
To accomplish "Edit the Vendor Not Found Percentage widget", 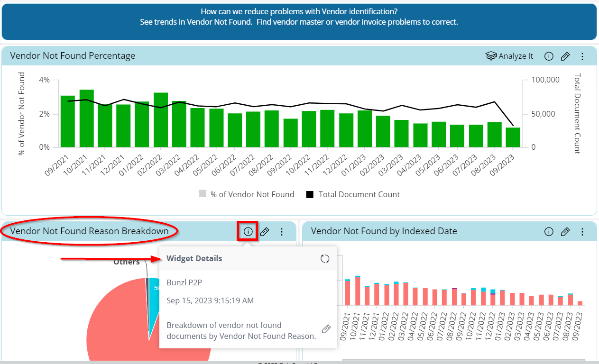I will tap(565, 56).
